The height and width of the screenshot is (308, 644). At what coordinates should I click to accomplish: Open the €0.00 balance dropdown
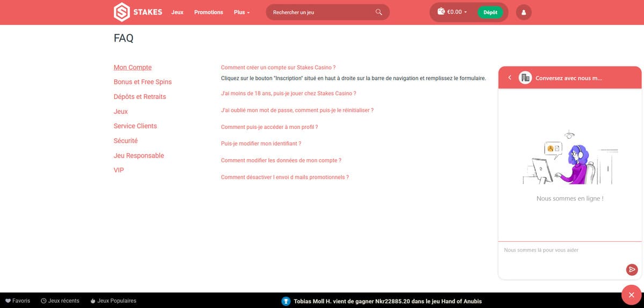[x=457, y=12]
